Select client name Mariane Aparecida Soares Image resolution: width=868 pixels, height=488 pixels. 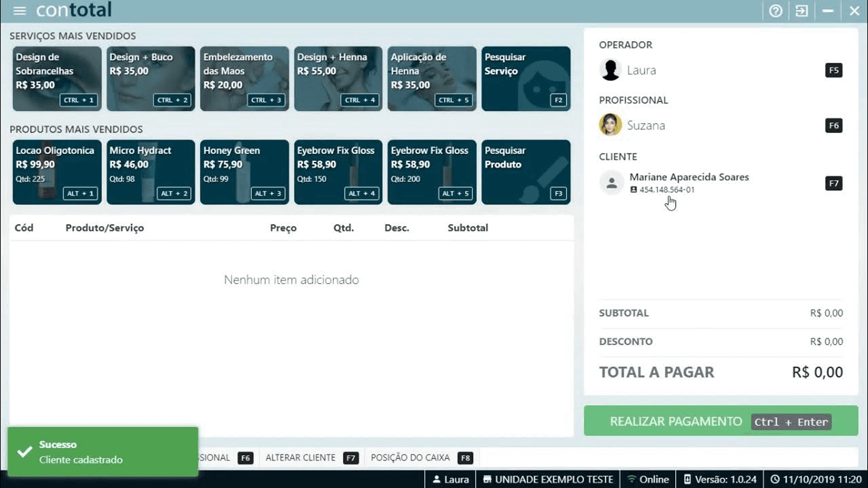click(689, 177)
